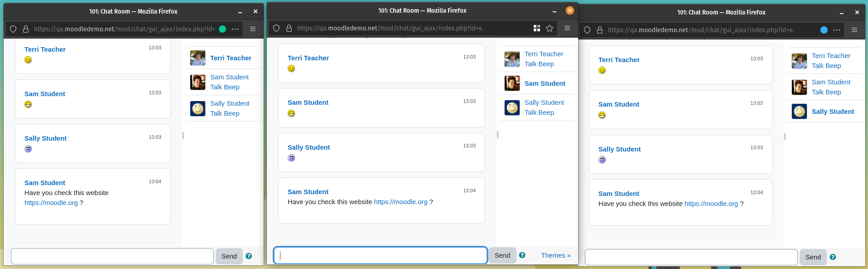Click Send in the middle chat window
The width and height of the screenshot is (868, 269).
pyautogui.click(x=502, y=255)
